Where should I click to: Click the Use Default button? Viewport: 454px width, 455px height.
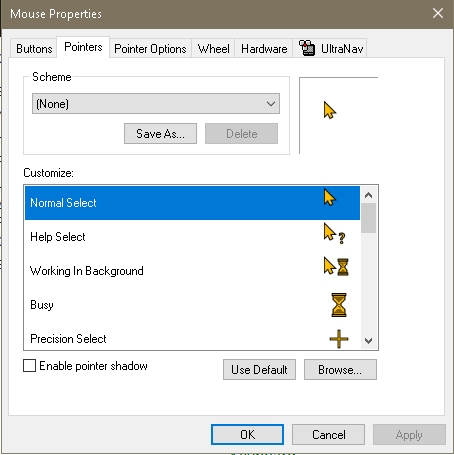tap(259, 369)
